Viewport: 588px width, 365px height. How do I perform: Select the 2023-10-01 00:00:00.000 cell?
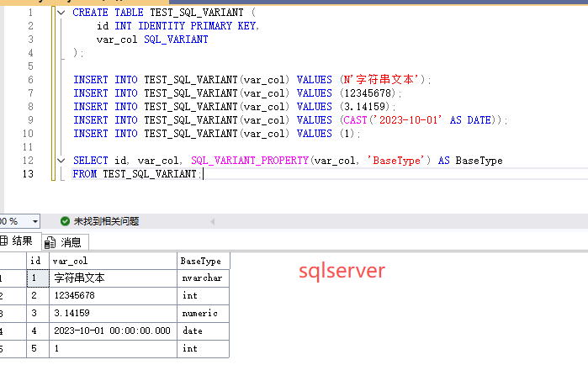[x=113, y=331]
